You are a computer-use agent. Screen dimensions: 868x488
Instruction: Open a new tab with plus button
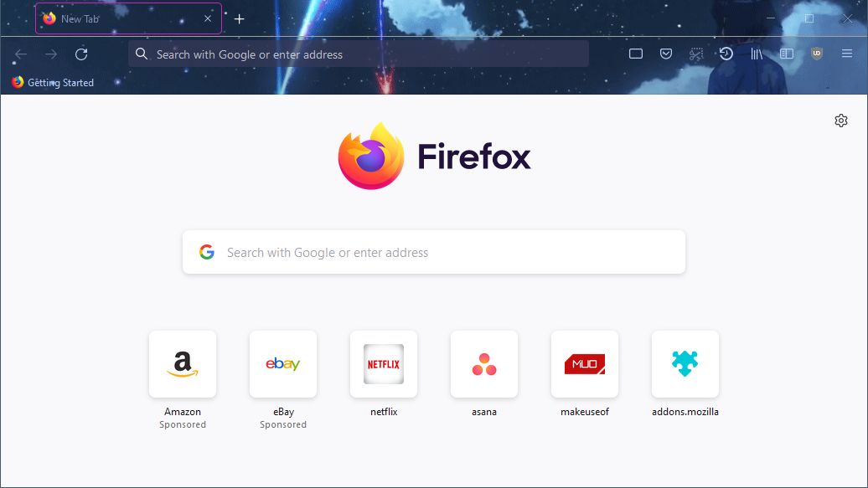coord(240,18)
